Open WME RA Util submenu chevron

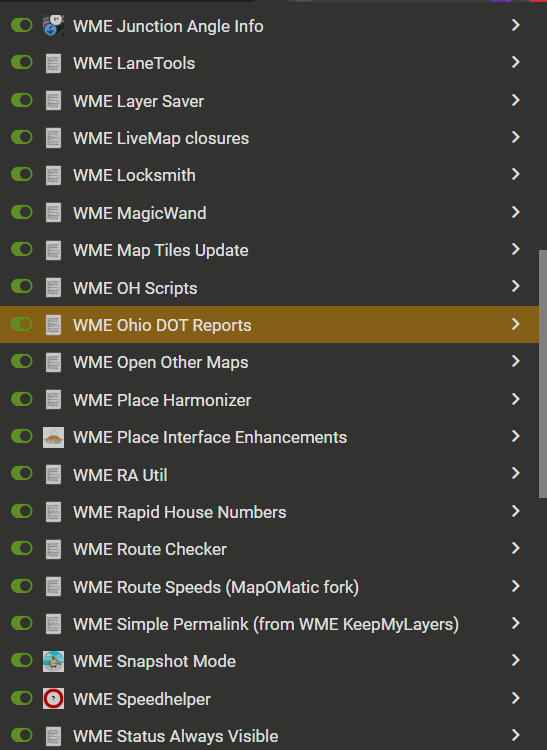[515, 474]
